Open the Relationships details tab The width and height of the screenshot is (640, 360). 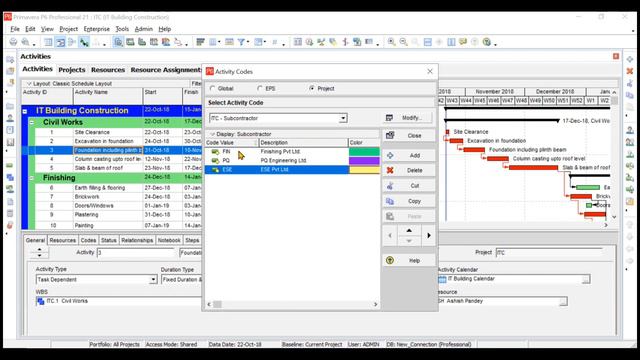tap(137, 240)
